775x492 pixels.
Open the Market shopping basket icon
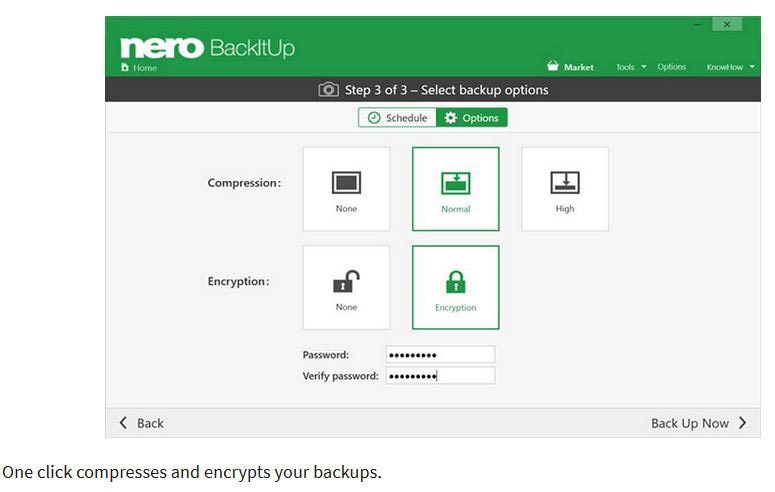click(x=553, y=66)
